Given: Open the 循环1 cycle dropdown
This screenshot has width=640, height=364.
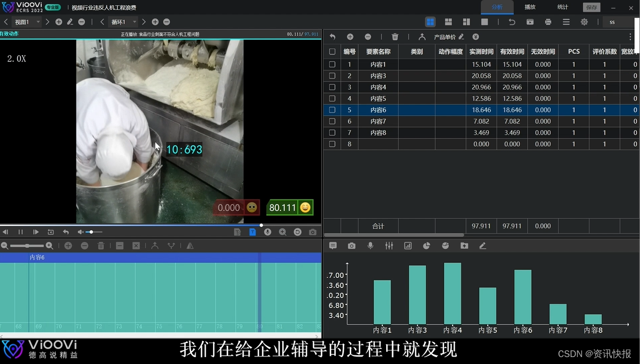Looking at the screenshot, I should [x=123, y=22].
